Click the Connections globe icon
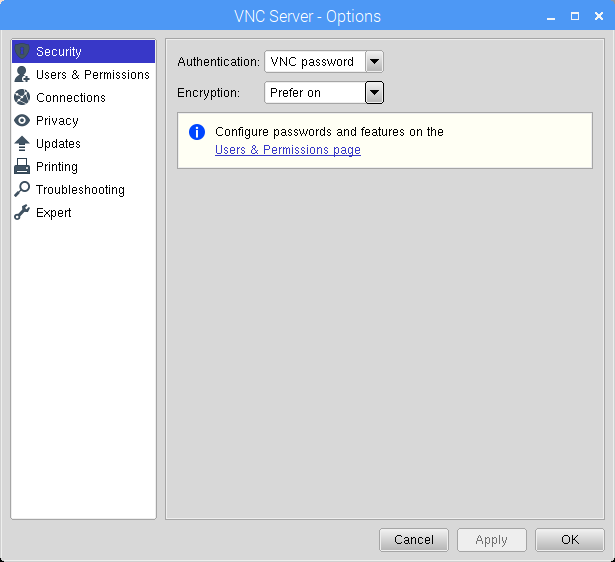Screen dimensions: 615x562 [x=22, y=97]
